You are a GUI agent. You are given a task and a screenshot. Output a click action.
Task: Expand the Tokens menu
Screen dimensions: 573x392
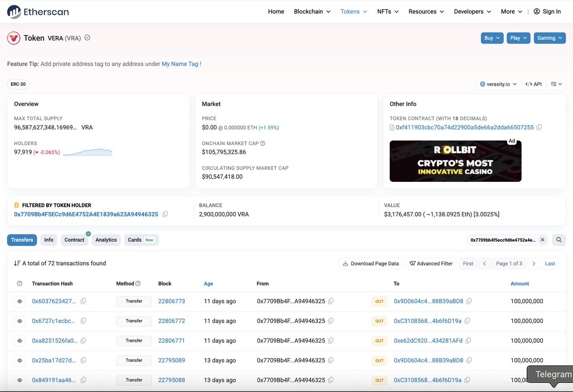pos(354,11)
